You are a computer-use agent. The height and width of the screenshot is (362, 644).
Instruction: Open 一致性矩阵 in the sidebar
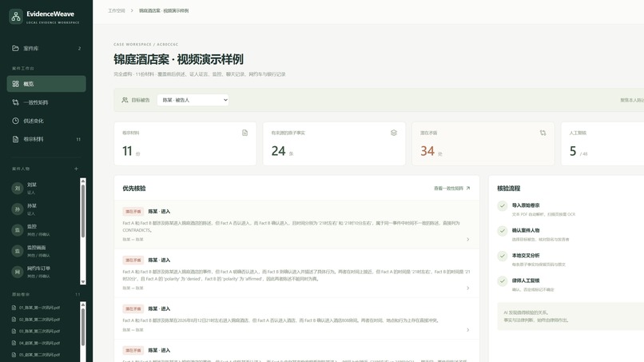(46, 102)
